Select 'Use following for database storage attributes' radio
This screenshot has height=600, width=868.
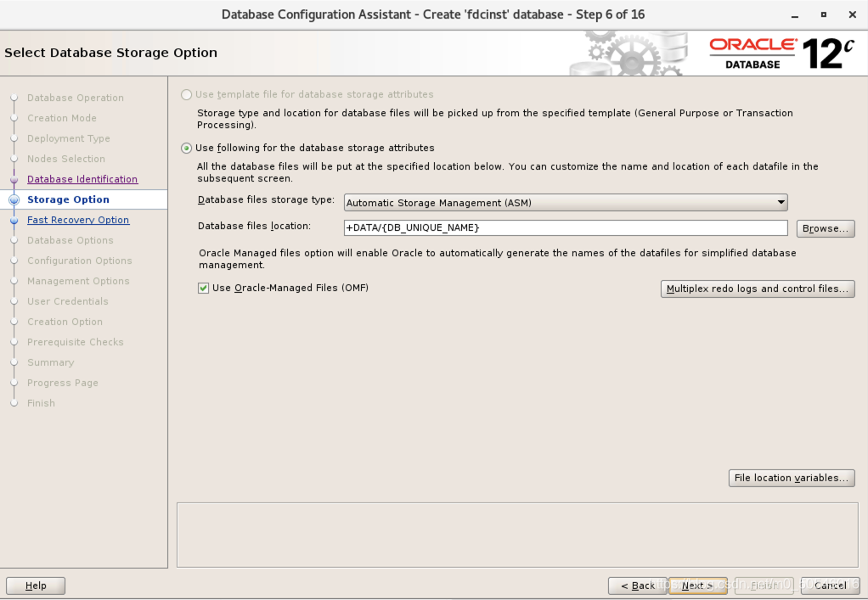tap(187, 149)
